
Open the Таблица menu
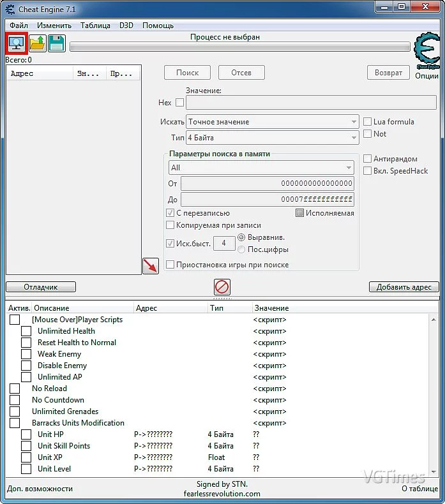95,26
